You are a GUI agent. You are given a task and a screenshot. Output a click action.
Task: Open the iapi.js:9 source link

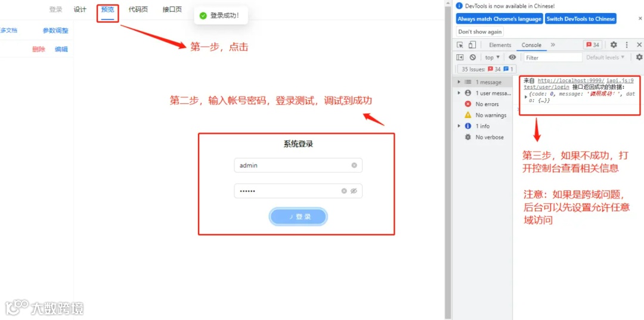(620, 81)
